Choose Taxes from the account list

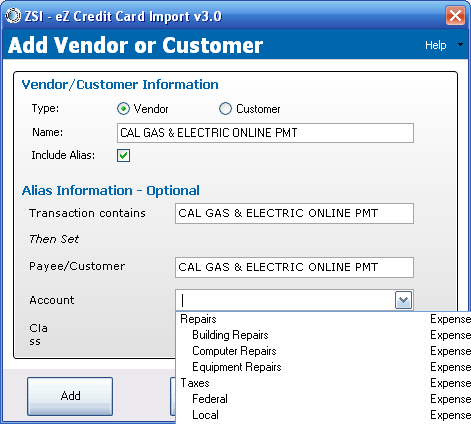(323, 383)
